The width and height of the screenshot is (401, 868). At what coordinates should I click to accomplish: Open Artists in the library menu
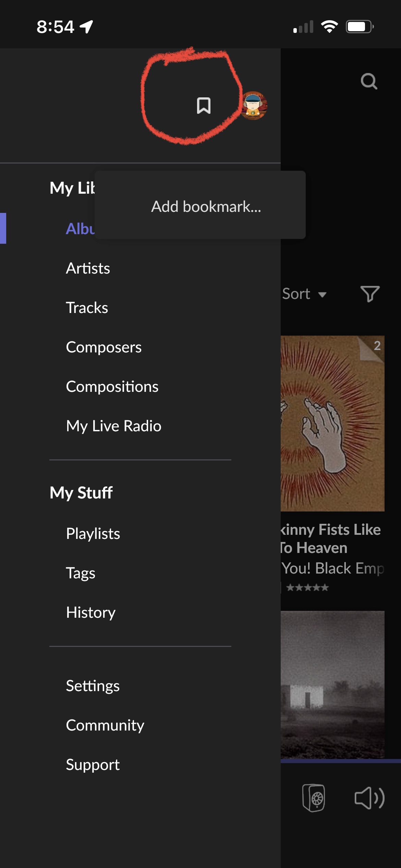tap(88, 268)
